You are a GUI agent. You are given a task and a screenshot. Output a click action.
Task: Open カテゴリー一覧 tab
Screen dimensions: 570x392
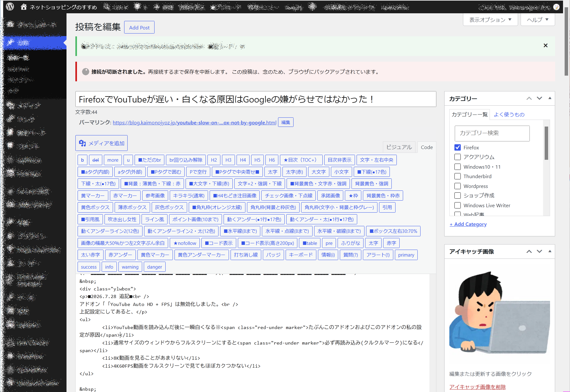[469, 115]
